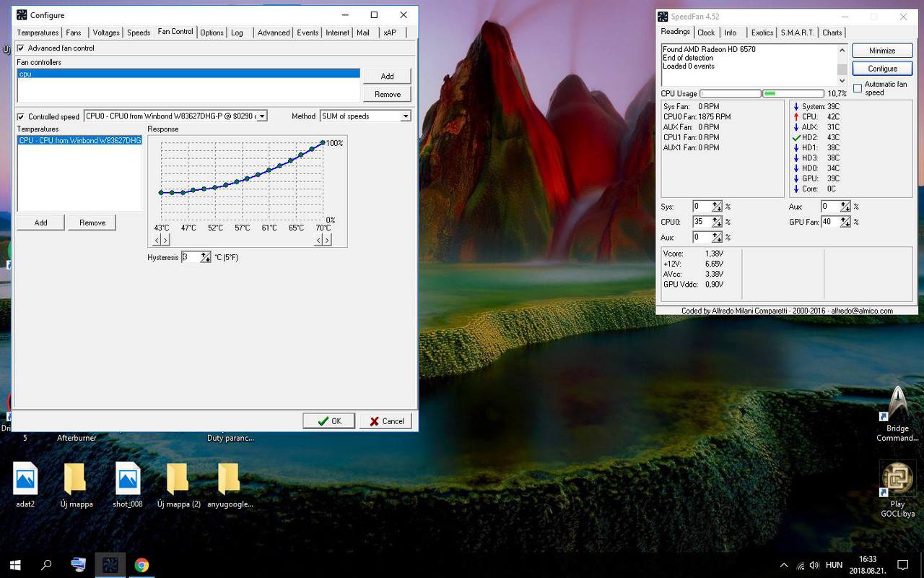The width and height of the screenshot is (924, 578).
Task: Open the adat2 image file icon
Action: [x=25, y=479]
